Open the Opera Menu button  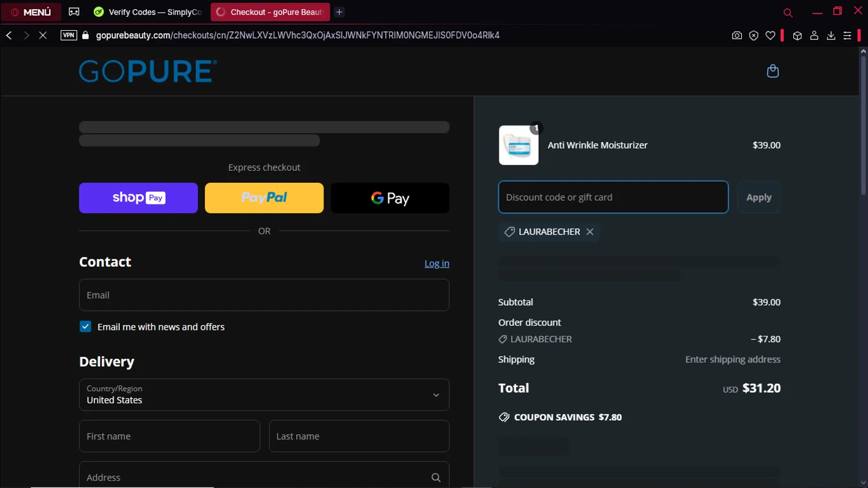31,12
